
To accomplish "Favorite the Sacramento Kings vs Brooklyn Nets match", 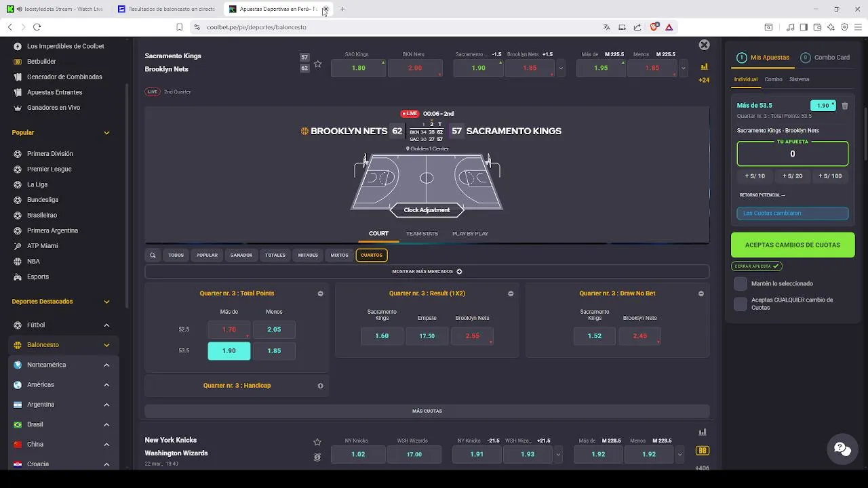I will tap(317, 64).
